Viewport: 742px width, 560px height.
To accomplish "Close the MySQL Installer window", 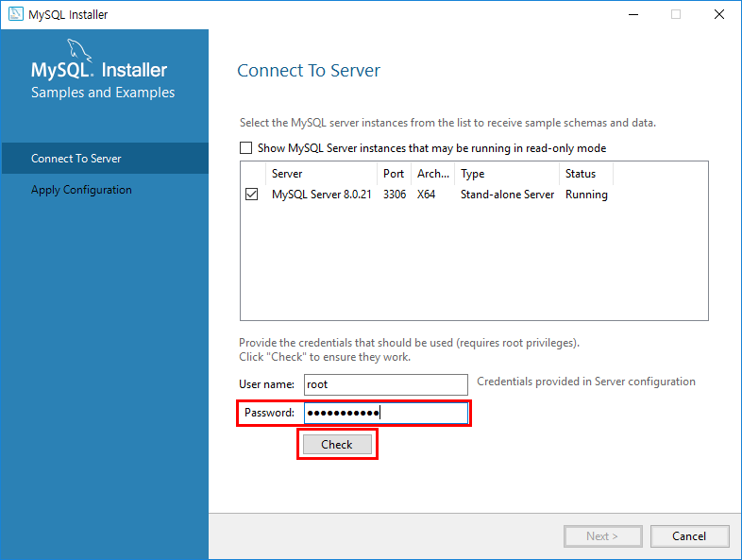I will pyautogui.click(x=719, y=14).
